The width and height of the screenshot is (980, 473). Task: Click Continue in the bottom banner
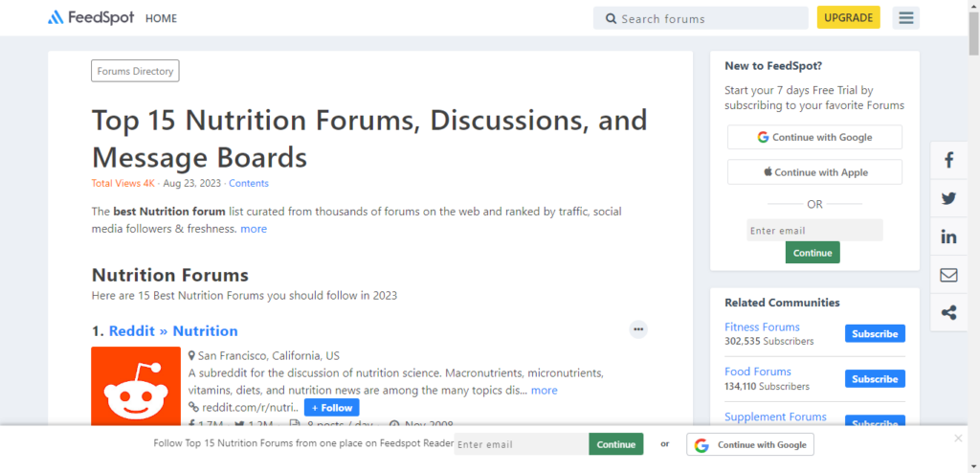(615, 444)
